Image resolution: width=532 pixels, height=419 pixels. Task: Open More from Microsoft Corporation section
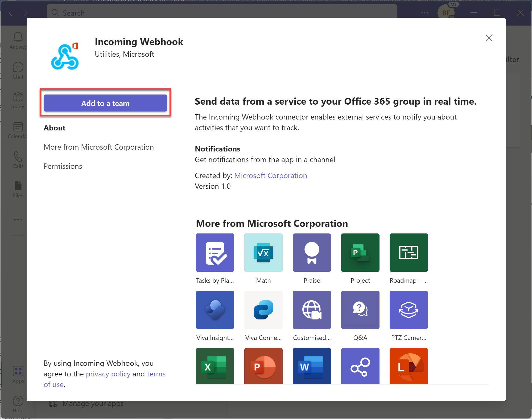pos(98,146)
